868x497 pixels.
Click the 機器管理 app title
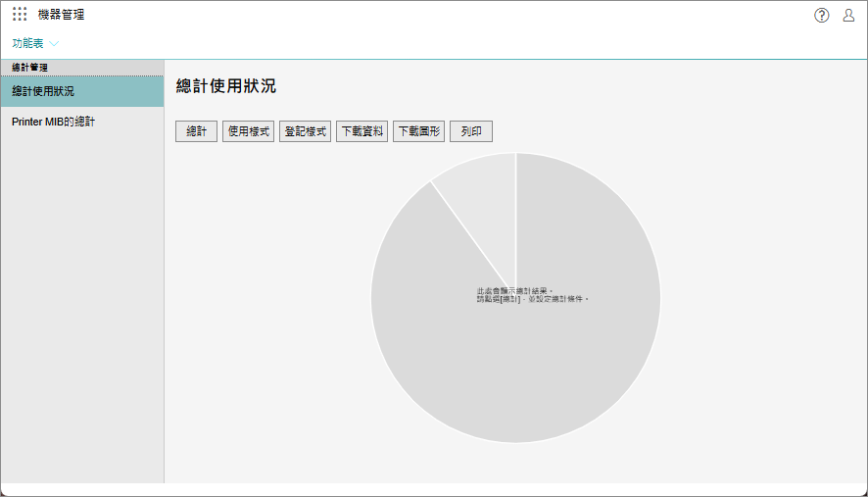pos(61,15)
